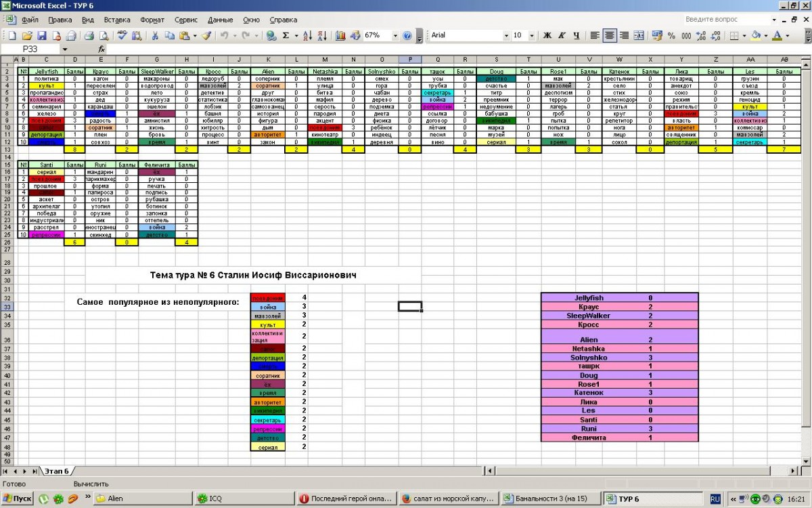This screenshot has height=508, width=812.
Task: Toggle bold formatting (Ж button)
Action: 547,35
